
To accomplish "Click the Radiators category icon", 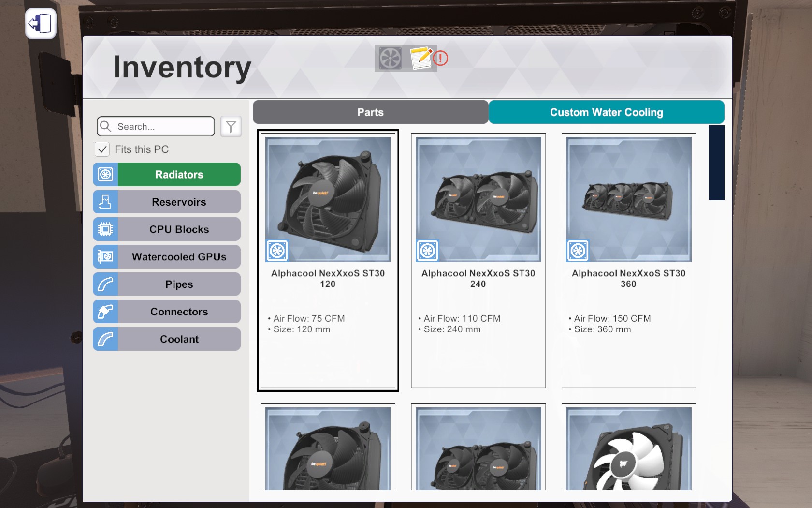I will tap(105, 175).
